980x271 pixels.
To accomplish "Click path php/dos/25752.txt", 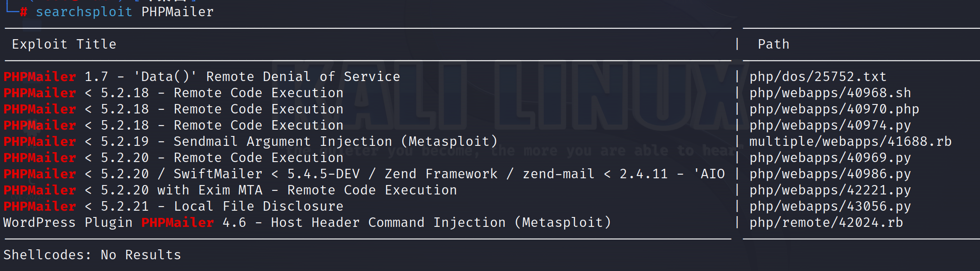I will pos(817,77).
